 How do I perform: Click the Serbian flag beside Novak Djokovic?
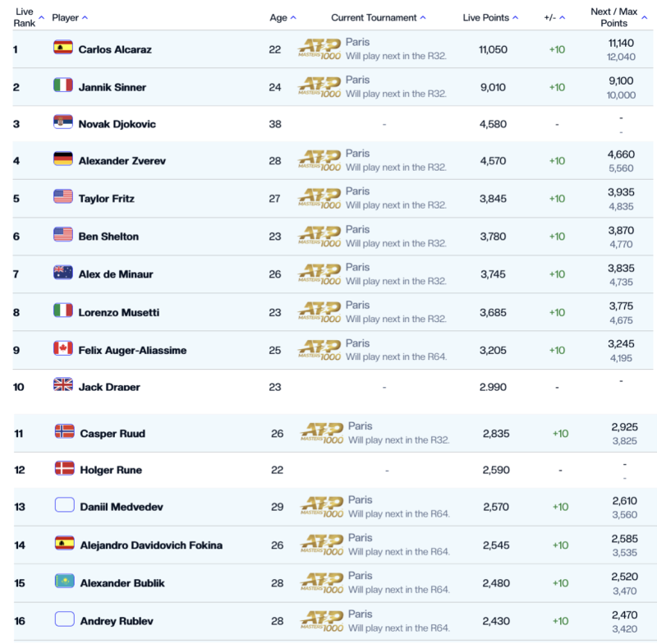tap(63, 122)
